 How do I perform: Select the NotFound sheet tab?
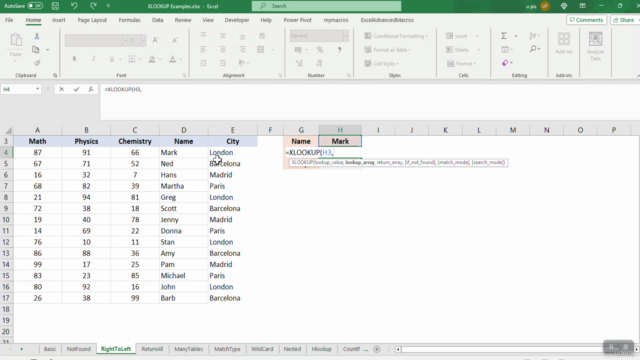pyautogui.click(x=78, y=349)
